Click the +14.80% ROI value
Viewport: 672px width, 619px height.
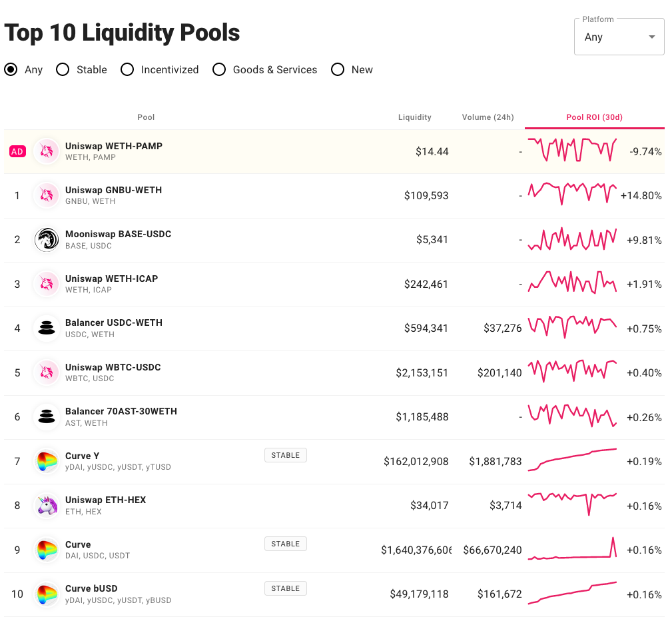coord(641,195)
